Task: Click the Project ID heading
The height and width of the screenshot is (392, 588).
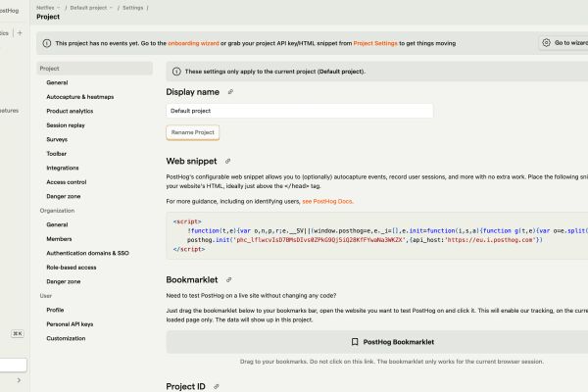Action: [185, 387]
